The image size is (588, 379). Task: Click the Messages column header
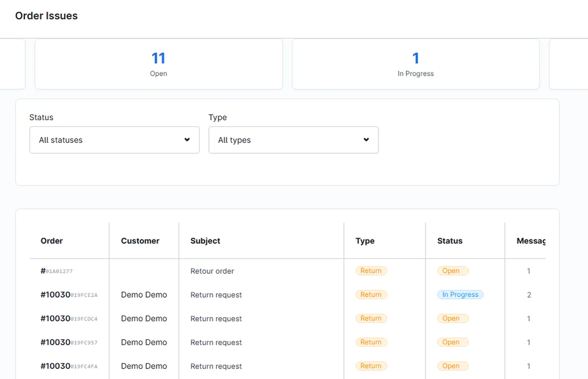coord(531,241)
